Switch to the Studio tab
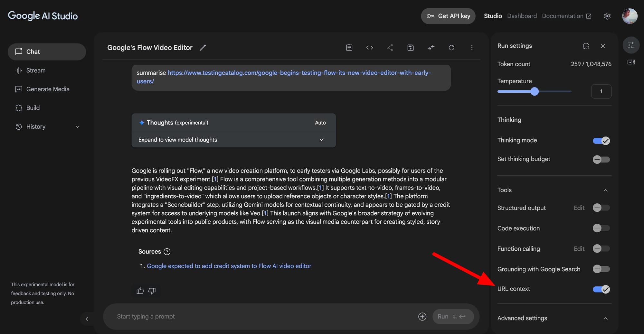The image size is (644, 334). [493, 16]
